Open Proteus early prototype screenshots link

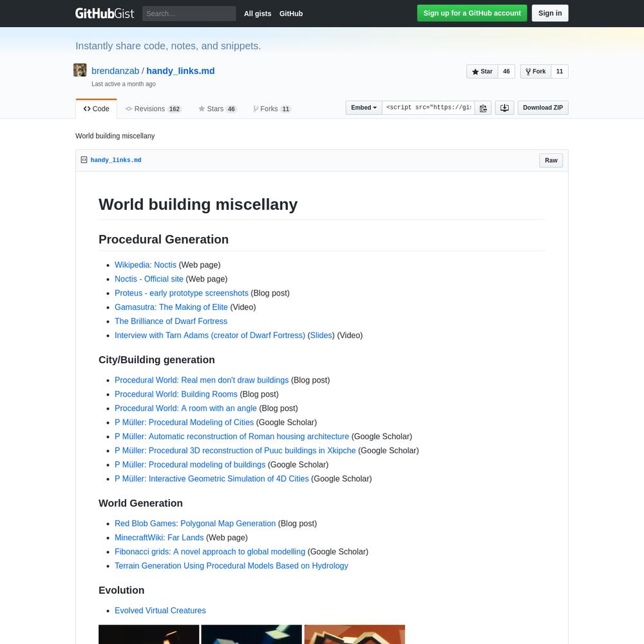(x=182, y=293)
